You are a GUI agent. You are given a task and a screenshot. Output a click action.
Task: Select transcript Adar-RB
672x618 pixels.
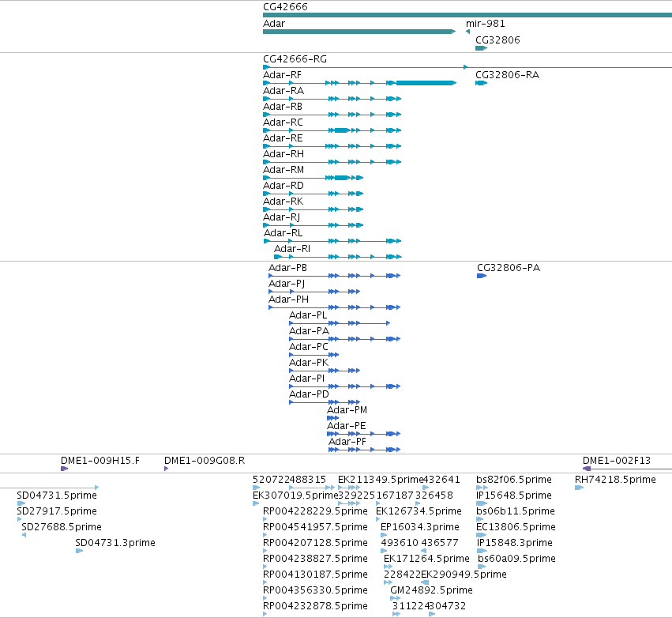pos(283,107)
